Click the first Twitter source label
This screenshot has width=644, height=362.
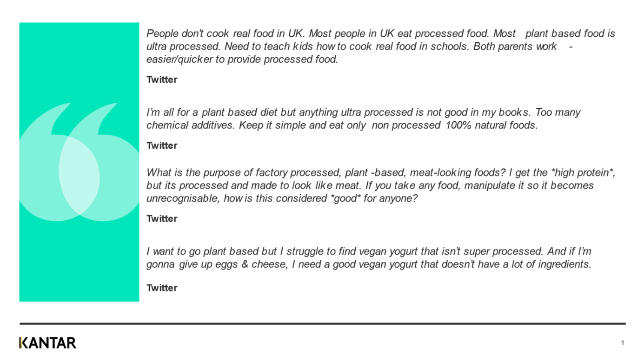[x=162, y=79]
